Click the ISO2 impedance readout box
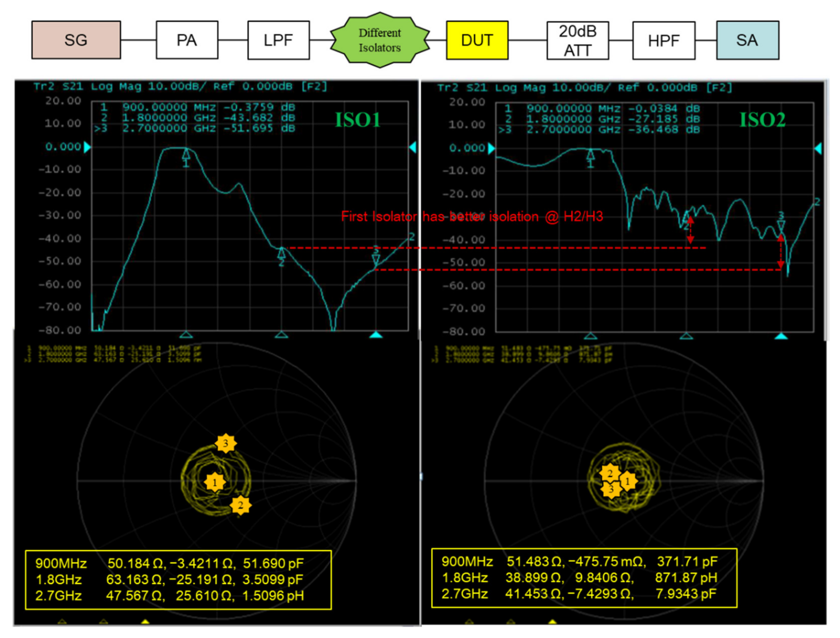Viewport: 840px width, 638px height. [584, 578]
